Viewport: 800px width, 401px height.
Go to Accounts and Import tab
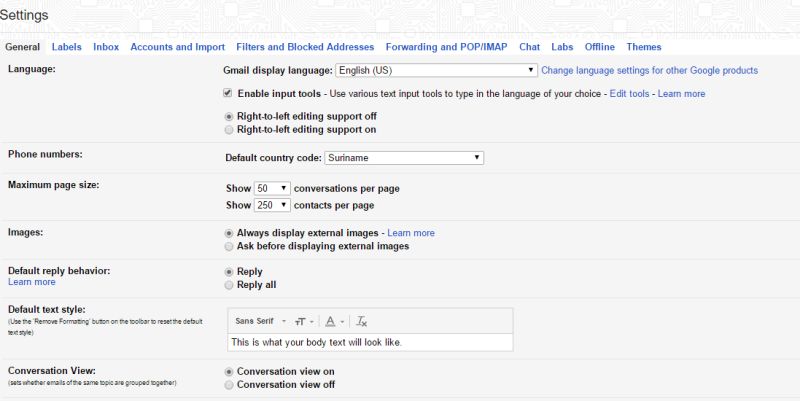pyautogui.click(x=178, y=47)
